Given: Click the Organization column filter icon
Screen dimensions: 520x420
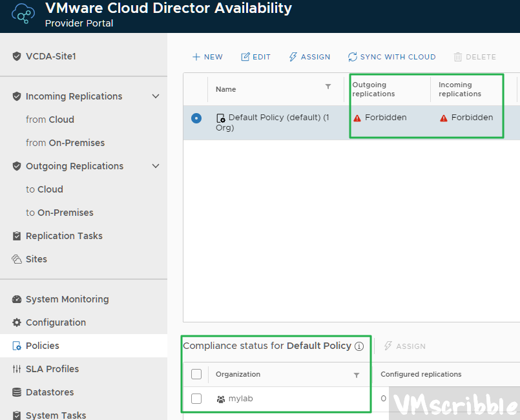Looking at the screenshot, I should point(357,375).
